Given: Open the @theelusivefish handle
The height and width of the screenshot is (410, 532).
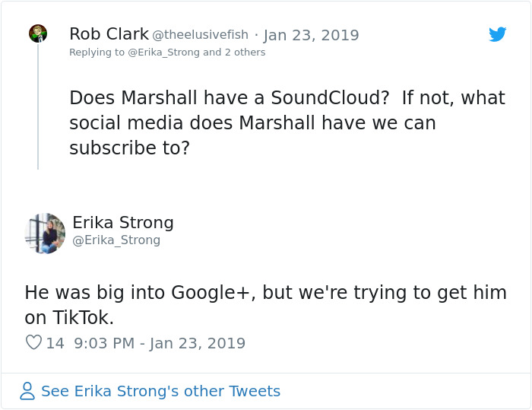Looking at the screenshot, I should (200, 35).
